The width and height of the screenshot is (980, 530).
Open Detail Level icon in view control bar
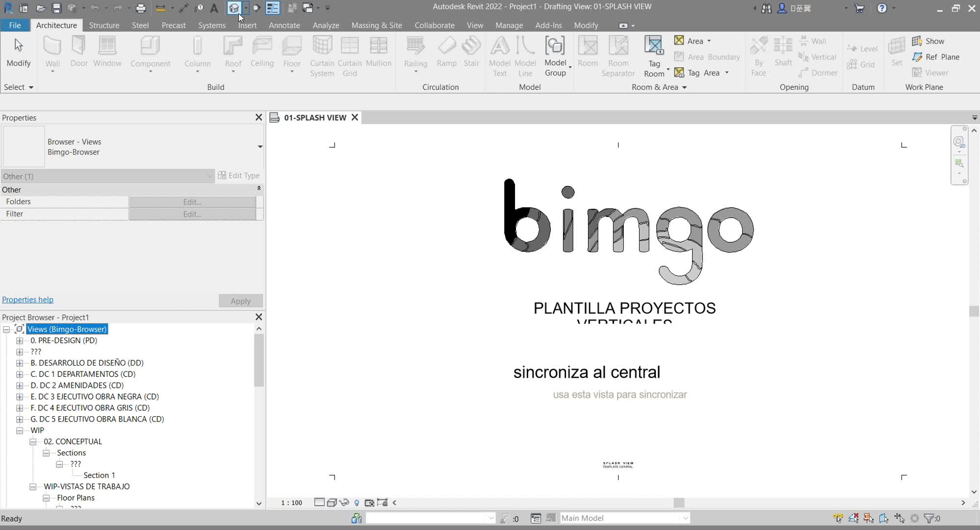[x=319, y=502]
